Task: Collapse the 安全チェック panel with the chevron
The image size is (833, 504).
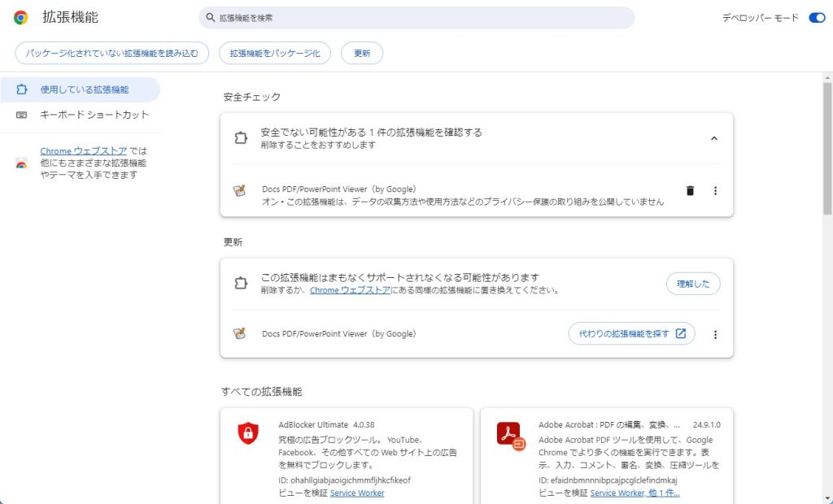Action: (714, 138)
